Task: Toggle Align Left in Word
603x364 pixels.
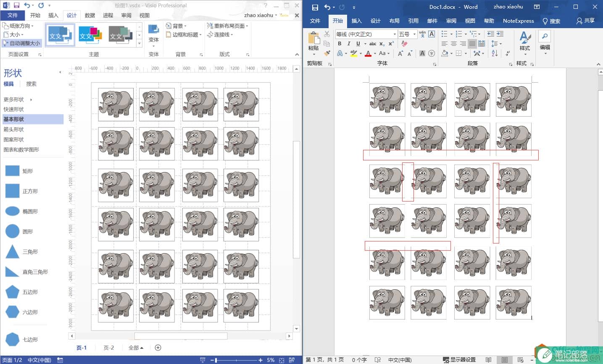Action: coord(445,44)
